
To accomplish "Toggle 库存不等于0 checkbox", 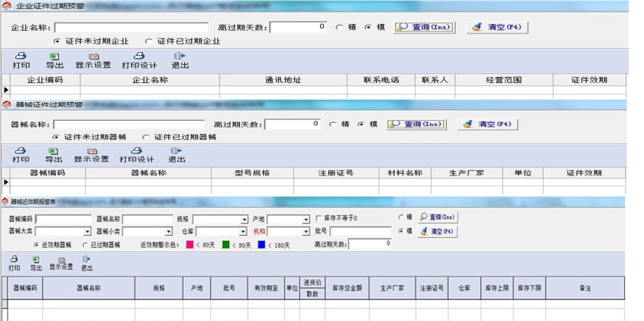I will point(319,218).
